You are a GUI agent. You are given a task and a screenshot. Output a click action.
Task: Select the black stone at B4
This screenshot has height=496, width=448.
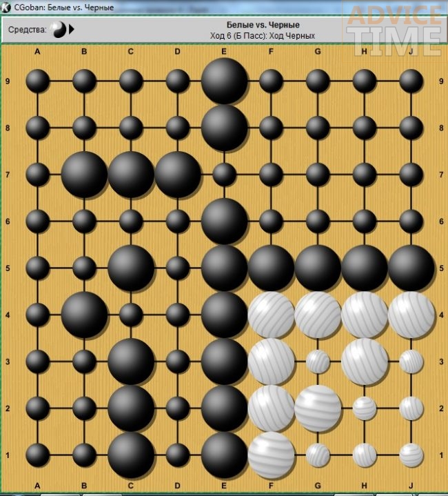click(x=84, y=315)
